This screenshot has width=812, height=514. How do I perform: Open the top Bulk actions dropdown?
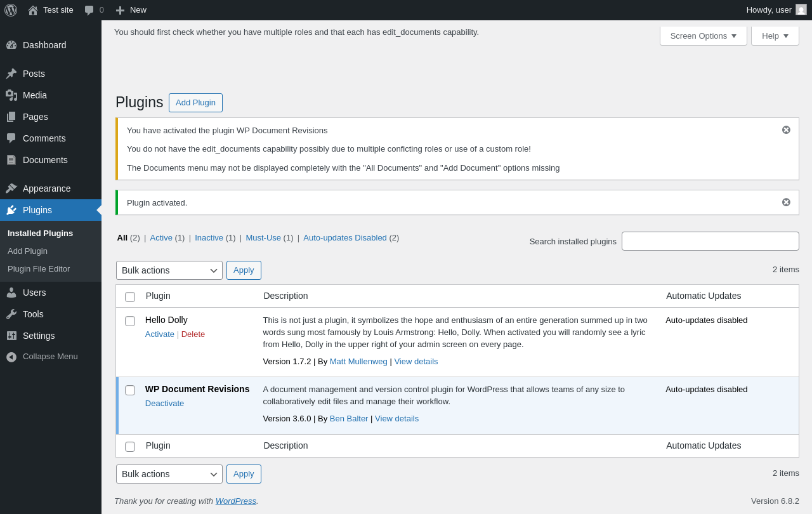click(x=169, y=270)
